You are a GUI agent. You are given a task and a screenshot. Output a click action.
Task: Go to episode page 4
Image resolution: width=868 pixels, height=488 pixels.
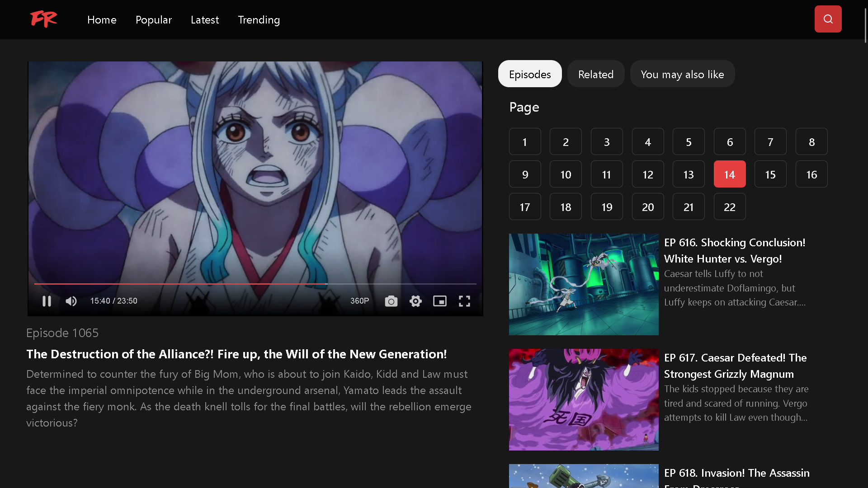click(x=648, y=142)
